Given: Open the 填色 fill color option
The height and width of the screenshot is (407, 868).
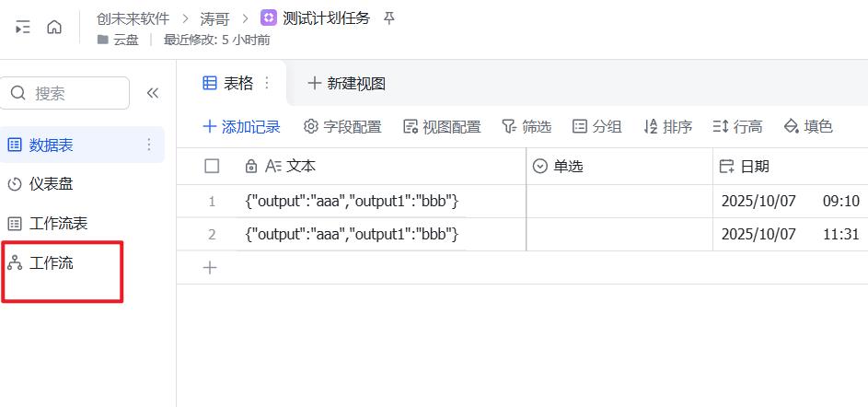Looking at the screenshot, I should (808, 127).
